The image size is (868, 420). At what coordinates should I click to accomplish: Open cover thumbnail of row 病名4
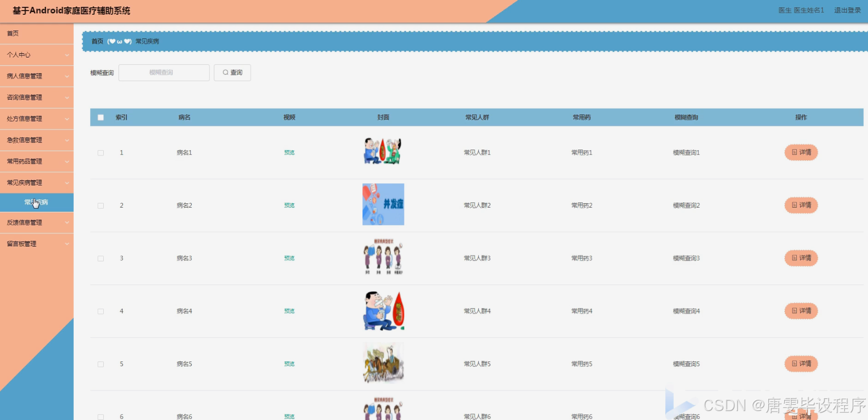coord(383,311)
